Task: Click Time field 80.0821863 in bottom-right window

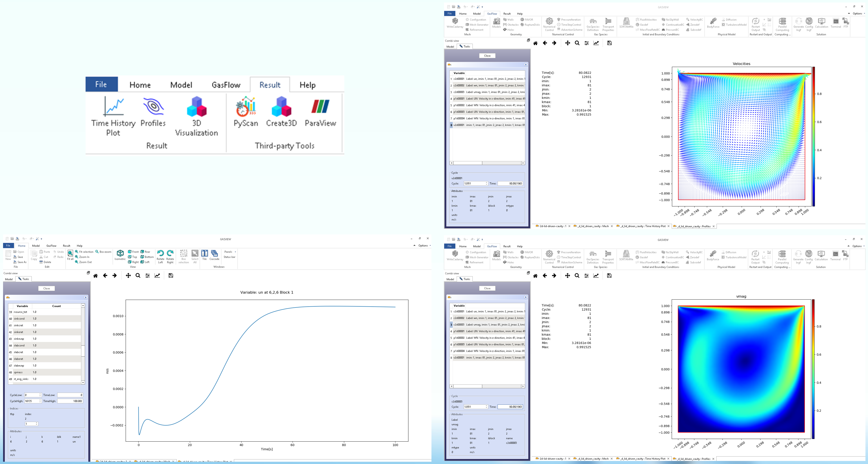Action: (510, 407)
